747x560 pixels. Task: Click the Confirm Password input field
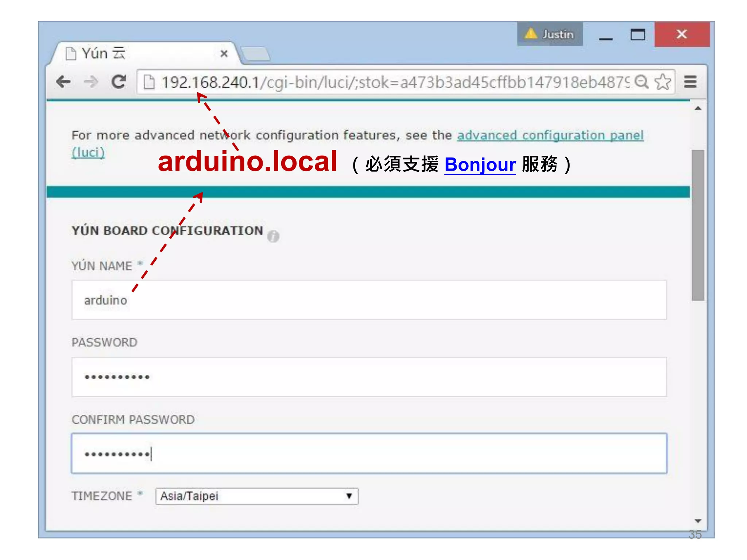[369, 454]
